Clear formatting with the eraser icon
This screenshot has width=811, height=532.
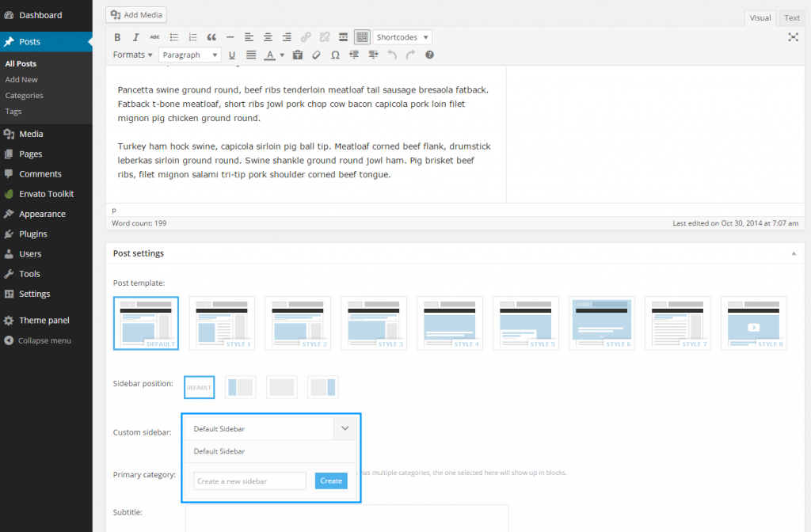coord(316,55)
